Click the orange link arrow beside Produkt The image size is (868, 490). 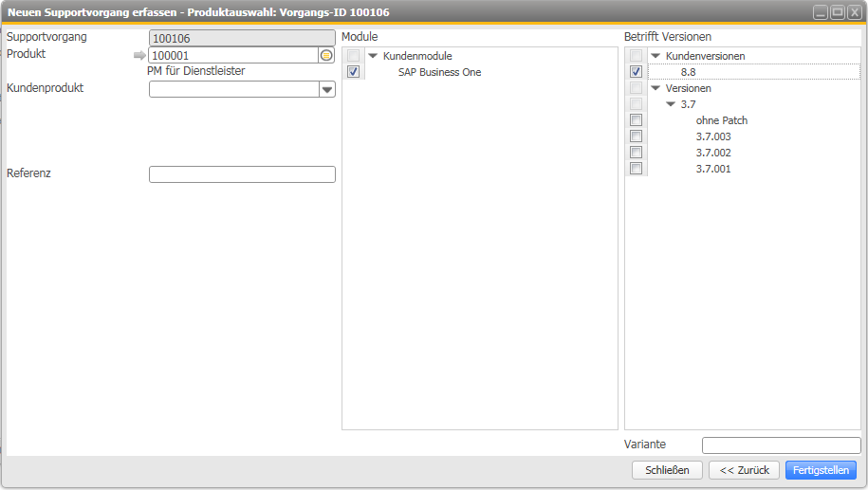tap(139, 56)
